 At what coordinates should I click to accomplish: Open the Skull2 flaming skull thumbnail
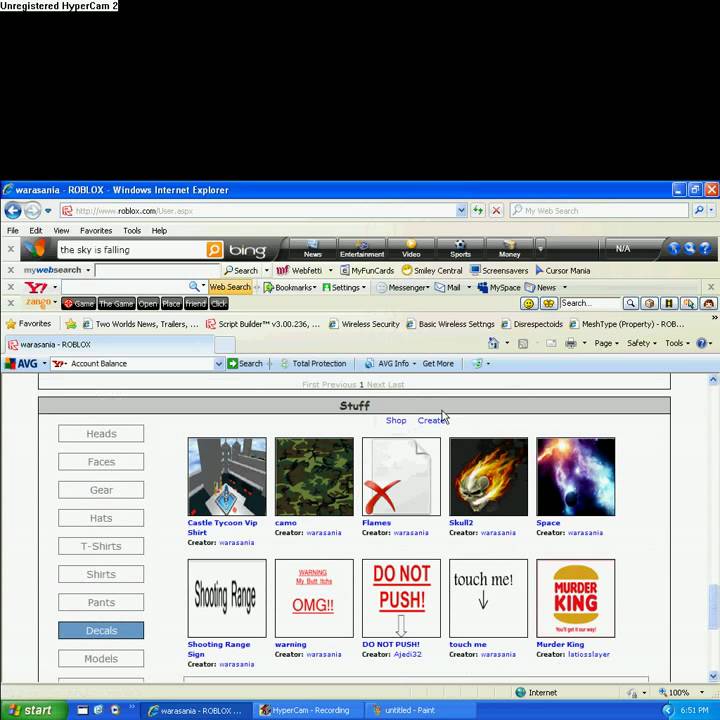pyautogui.click(x=489, y=477)
